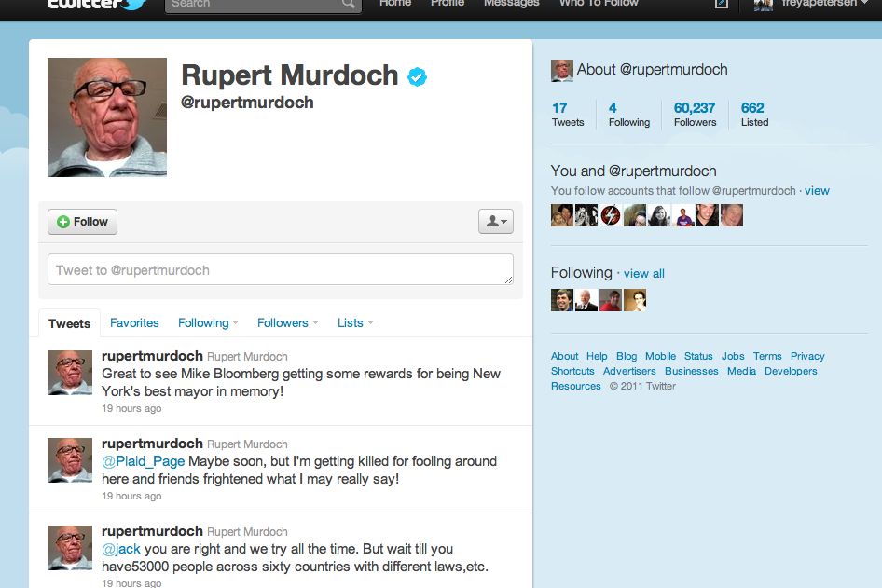
Task: Open the Businesses footer link
Action: 691,371
